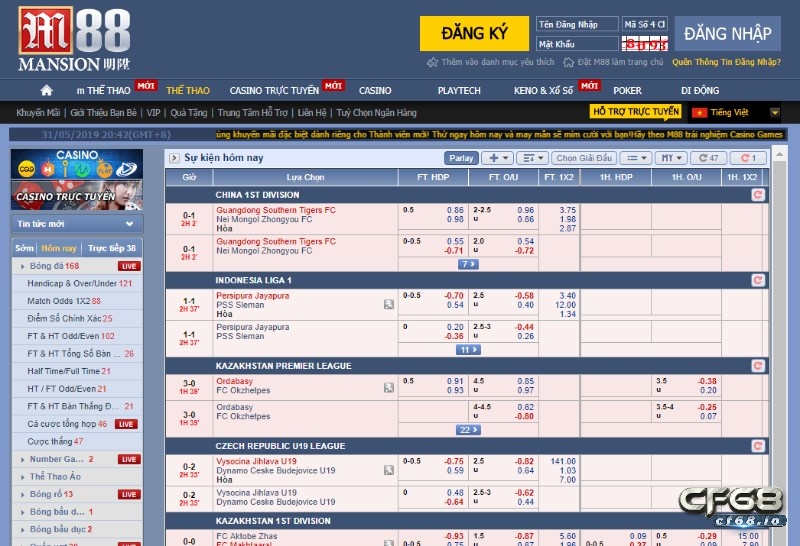The width and height of the screenshot is (800, 546).
Task: Click the captcha code image
Action: coord(645,44)
